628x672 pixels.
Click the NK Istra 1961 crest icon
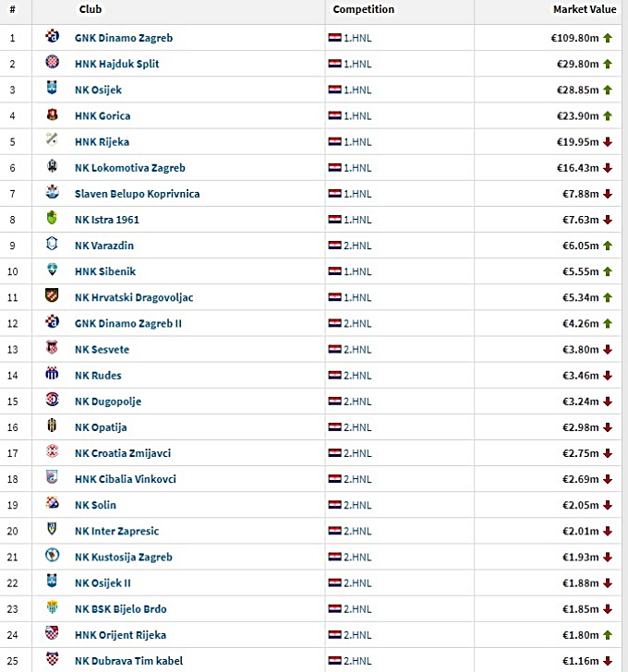(52, 220)
